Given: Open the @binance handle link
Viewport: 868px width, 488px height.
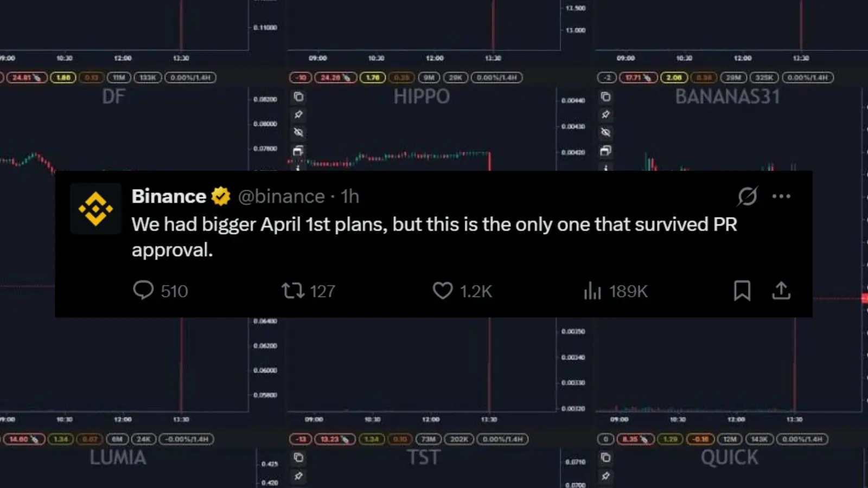Looking at the screenshot, I should click(282, 196).
